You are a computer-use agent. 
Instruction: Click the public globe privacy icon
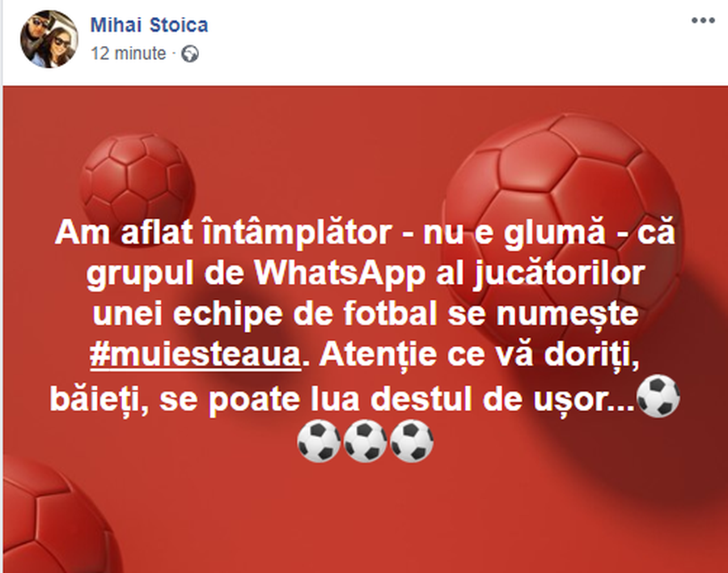pos(190,54)
